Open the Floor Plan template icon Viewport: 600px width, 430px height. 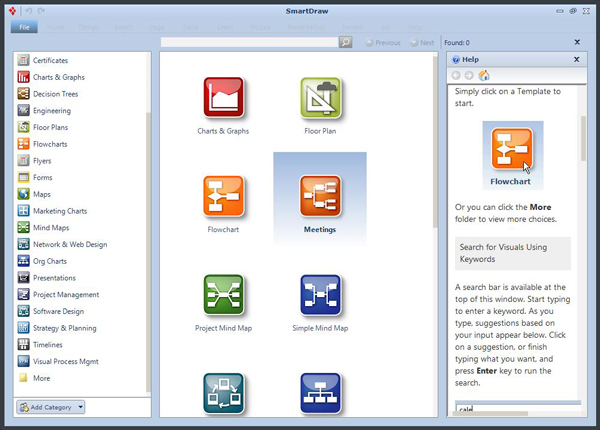(320, 98)
